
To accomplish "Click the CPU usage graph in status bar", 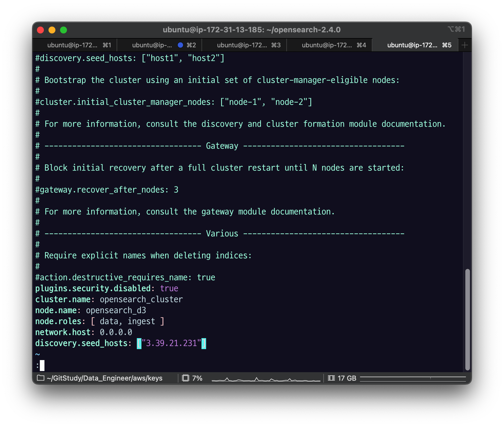I will coord(266,379).
